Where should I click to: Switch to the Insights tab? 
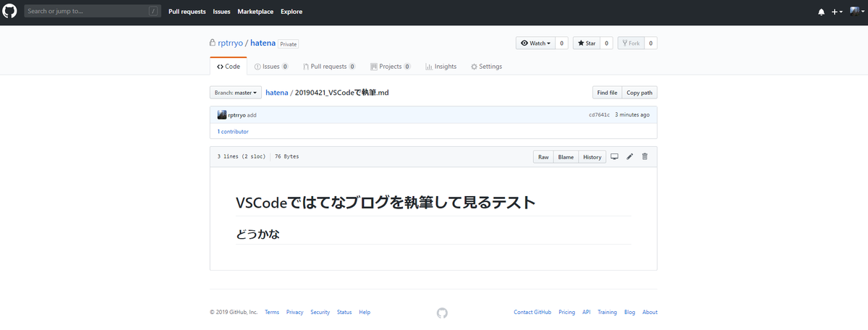441,66
